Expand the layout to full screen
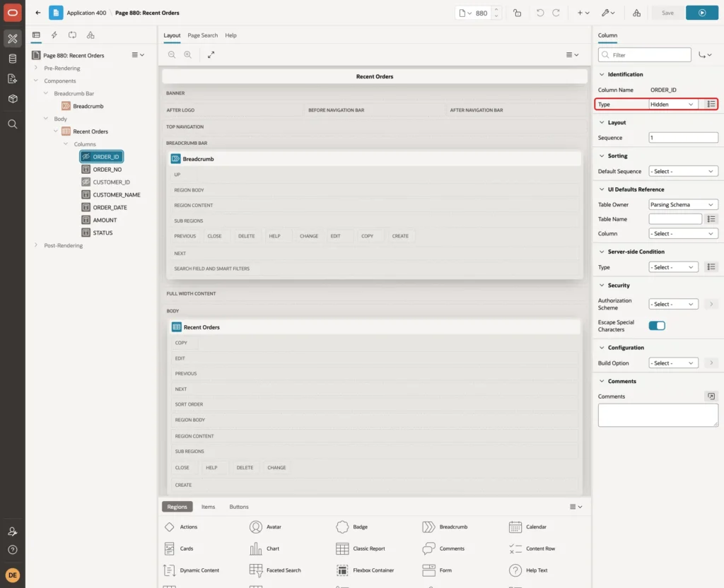The height and width of the screenshot is (588, 724). tap(211, 54)
